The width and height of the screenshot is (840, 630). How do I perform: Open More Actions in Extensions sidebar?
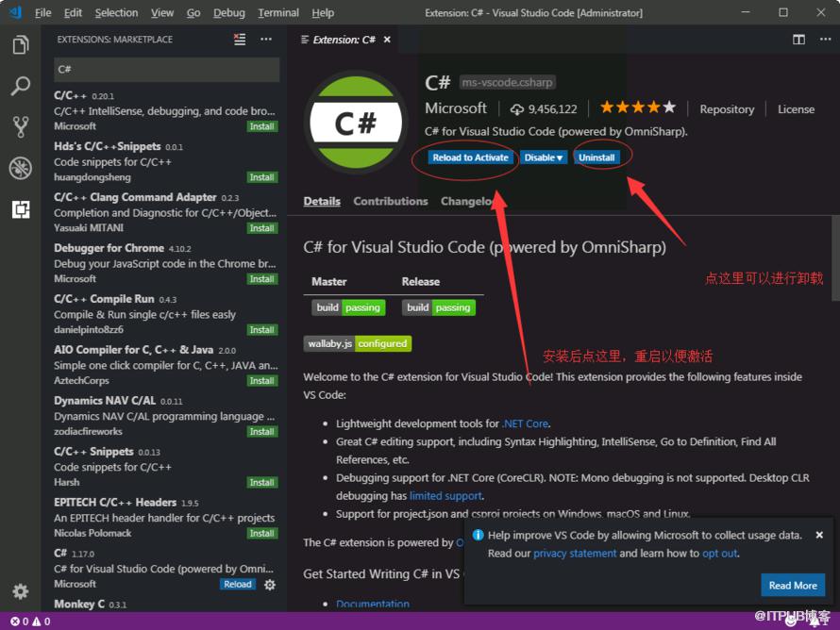[266, 39]
